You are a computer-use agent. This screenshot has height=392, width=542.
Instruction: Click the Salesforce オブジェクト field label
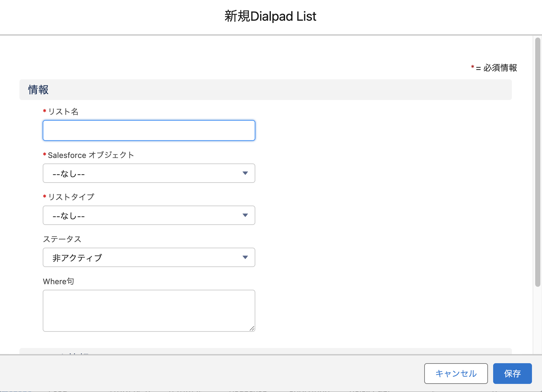91,155
